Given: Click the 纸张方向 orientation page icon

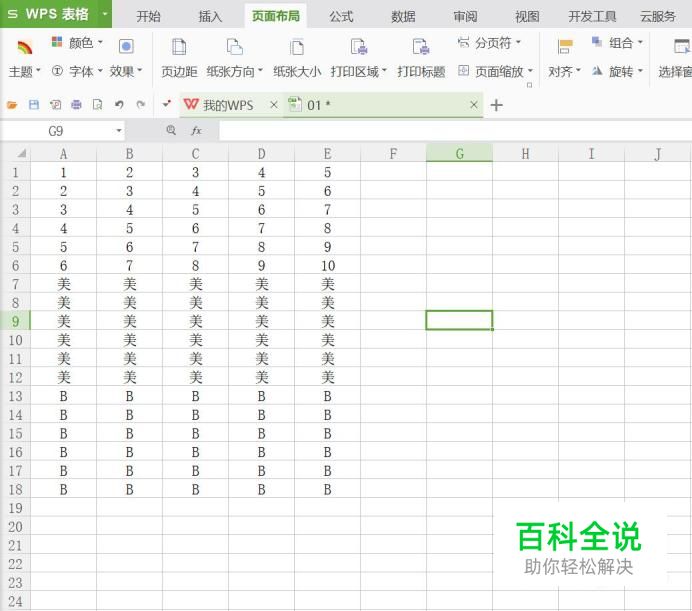Looking at the screenshot, I should (234, 47).
